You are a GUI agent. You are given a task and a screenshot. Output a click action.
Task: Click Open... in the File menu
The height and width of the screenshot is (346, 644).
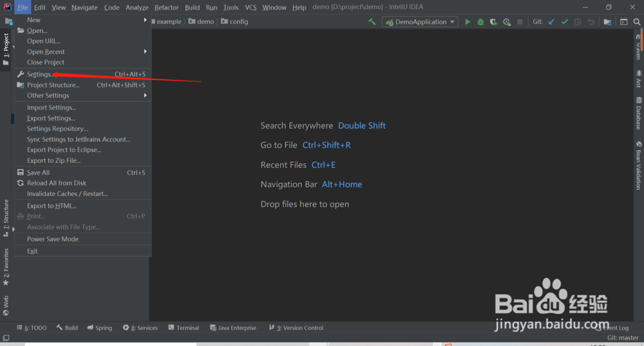point(83,30)
